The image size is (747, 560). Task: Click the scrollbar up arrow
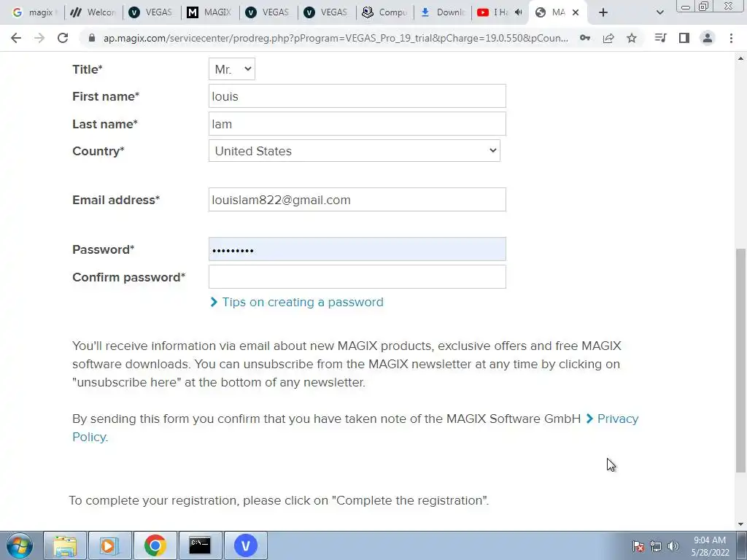coord(740,58)
